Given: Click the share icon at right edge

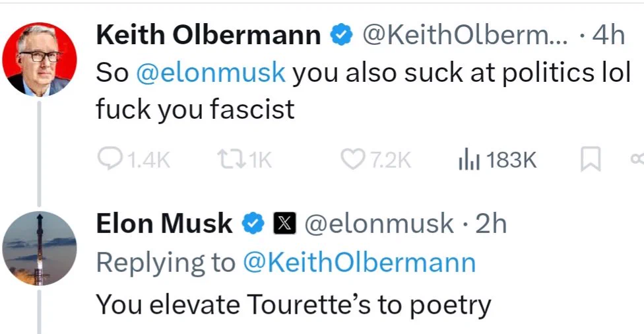Looking at the screenshot, I should tap(638, 159).
